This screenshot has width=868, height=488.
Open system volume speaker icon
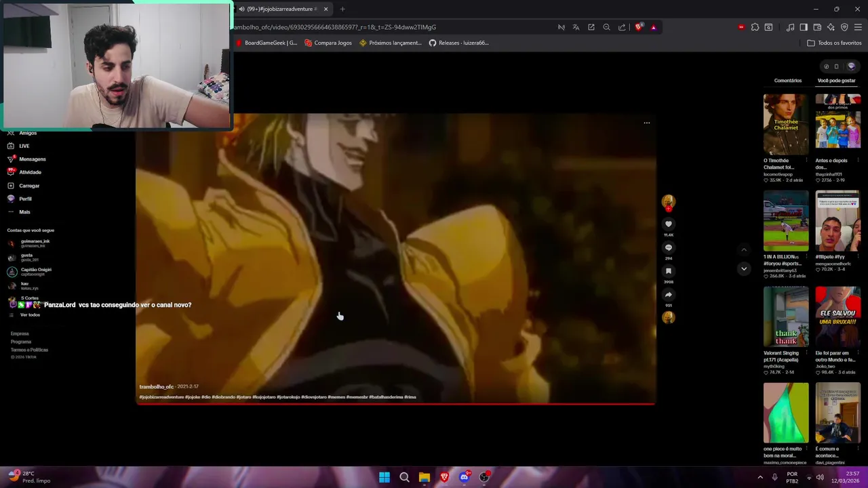[x=820, y=477]
